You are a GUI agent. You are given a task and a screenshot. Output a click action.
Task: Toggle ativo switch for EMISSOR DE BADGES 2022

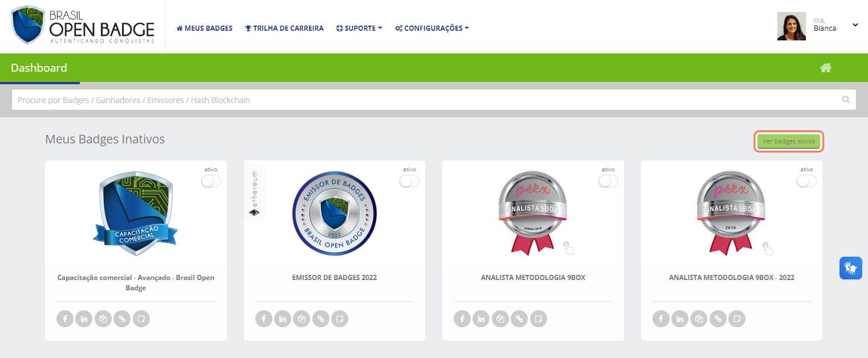coord(409,181)
